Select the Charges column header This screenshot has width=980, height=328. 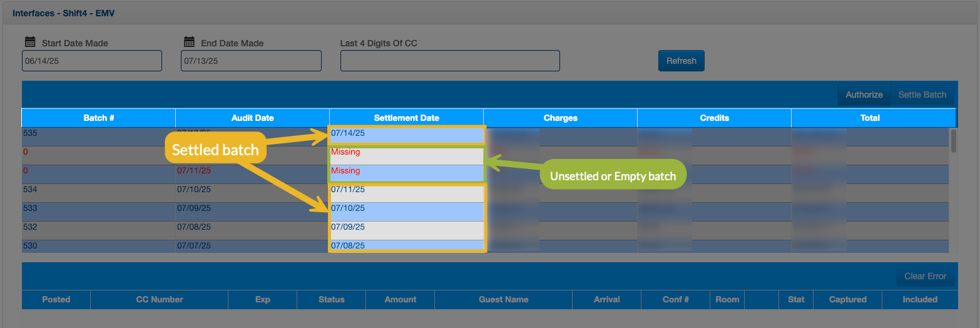[x=560, y=118]
